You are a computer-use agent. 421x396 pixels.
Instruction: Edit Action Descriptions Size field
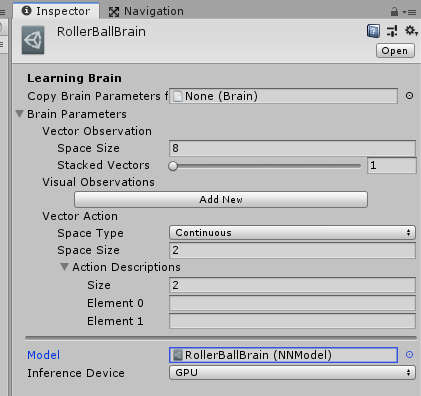click(292, 285)
